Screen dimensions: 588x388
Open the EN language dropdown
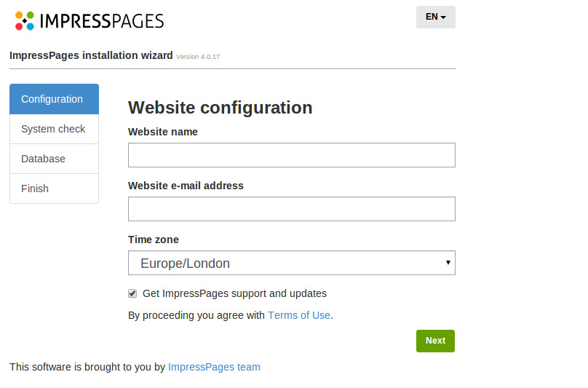(435, 17)
